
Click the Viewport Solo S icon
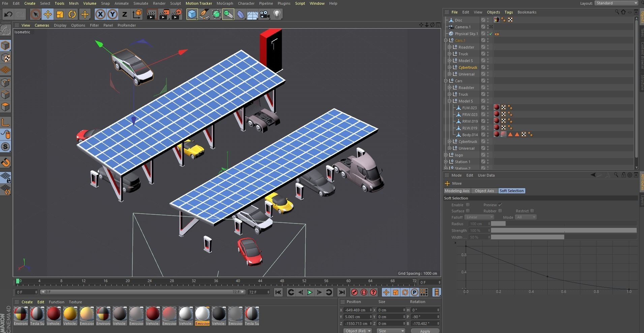pyautogui.click(x=6, y=147)
